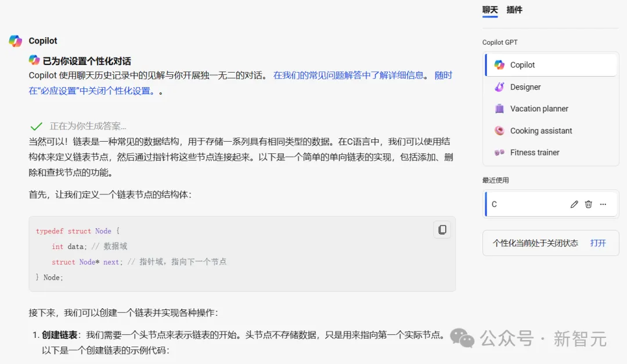This screenshot has height=364, width=627.
Task: Open the 在我们的常见问题解答中了解详细信息 link
Action: point(348,75)
